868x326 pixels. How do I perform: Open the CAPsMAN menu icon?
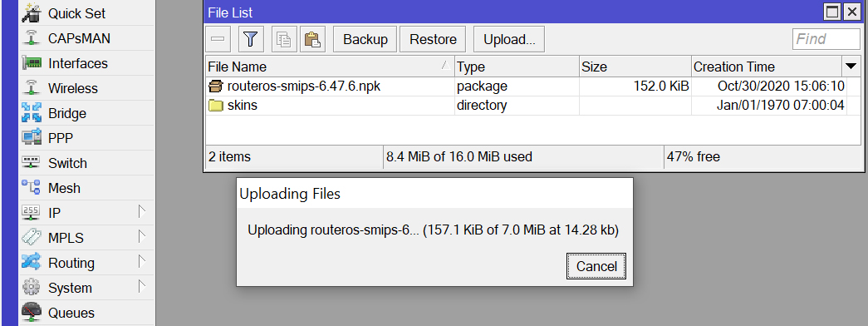[32, 38]
